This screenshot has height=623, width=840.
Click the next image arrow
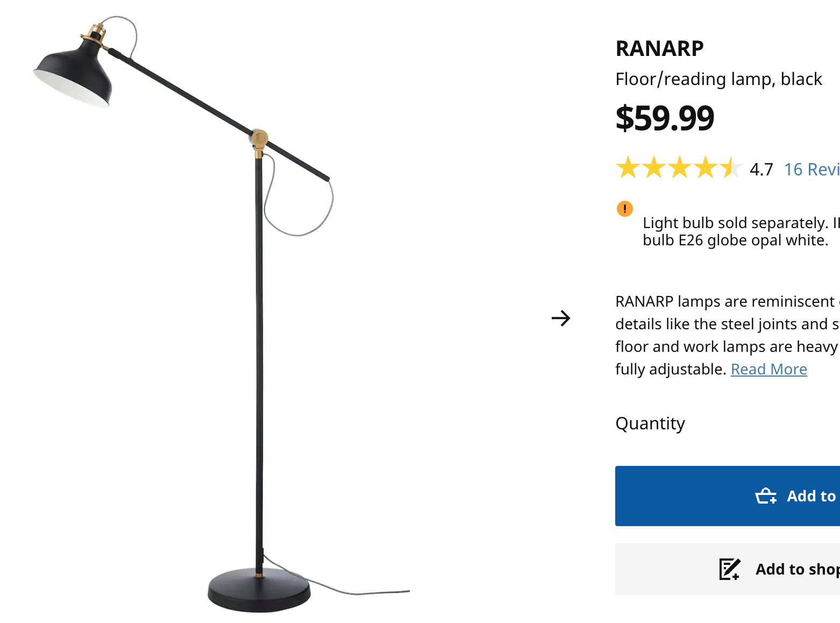click(x=560, y=318)
